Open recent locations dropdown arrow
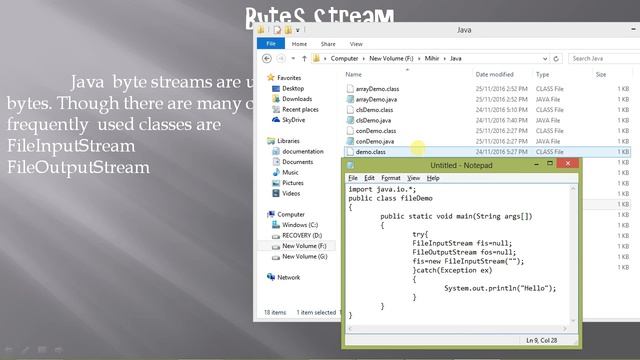 point(293,59)
